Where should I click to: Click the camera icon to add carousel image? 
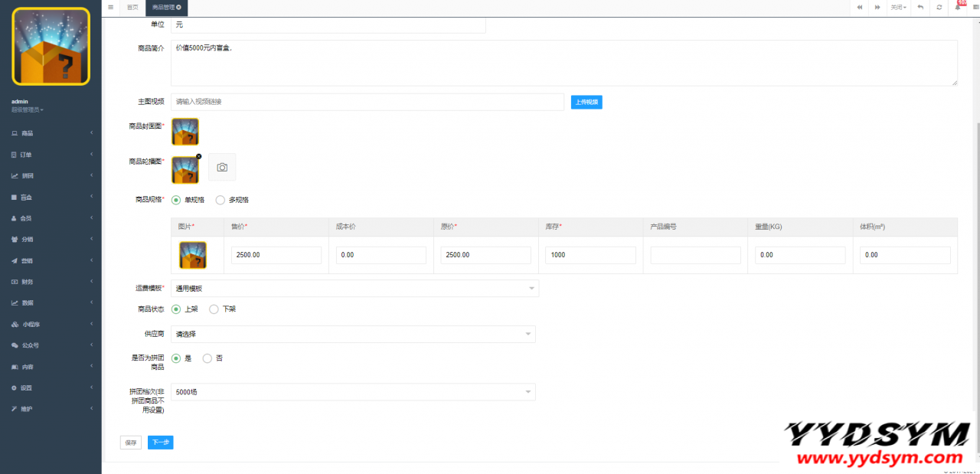[x=222, y=167]
